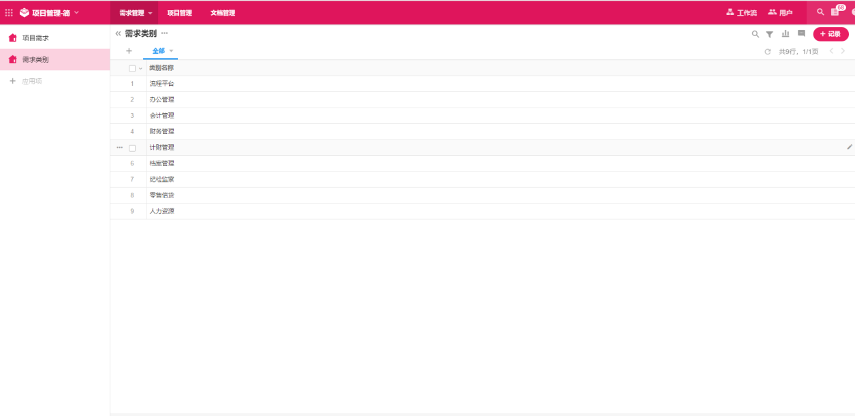Click the house icon beside 项目需求
This screenshot has height=416, width=856.
(x=13, y=38)
